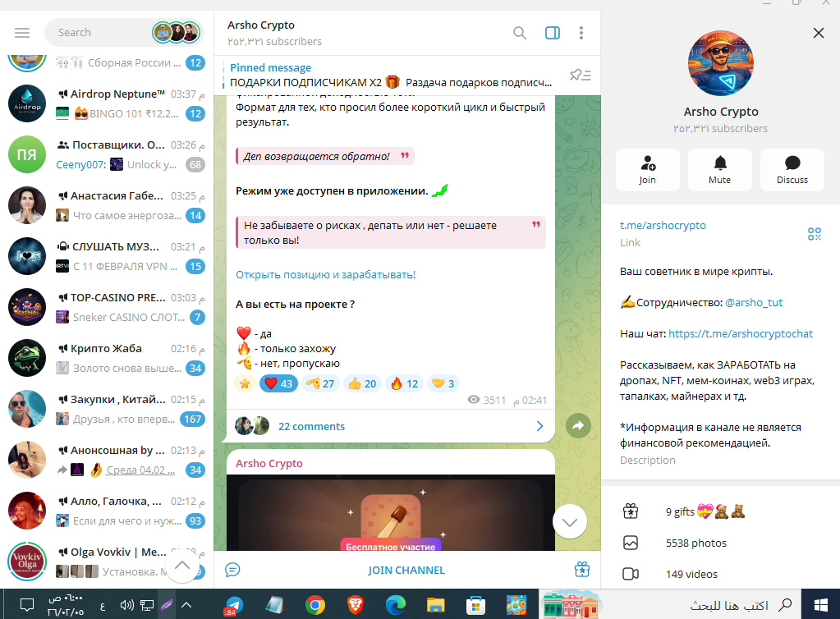Launch Brave browser from the taskbar
This screenshot has height=619, width=840.
(356, 605)
